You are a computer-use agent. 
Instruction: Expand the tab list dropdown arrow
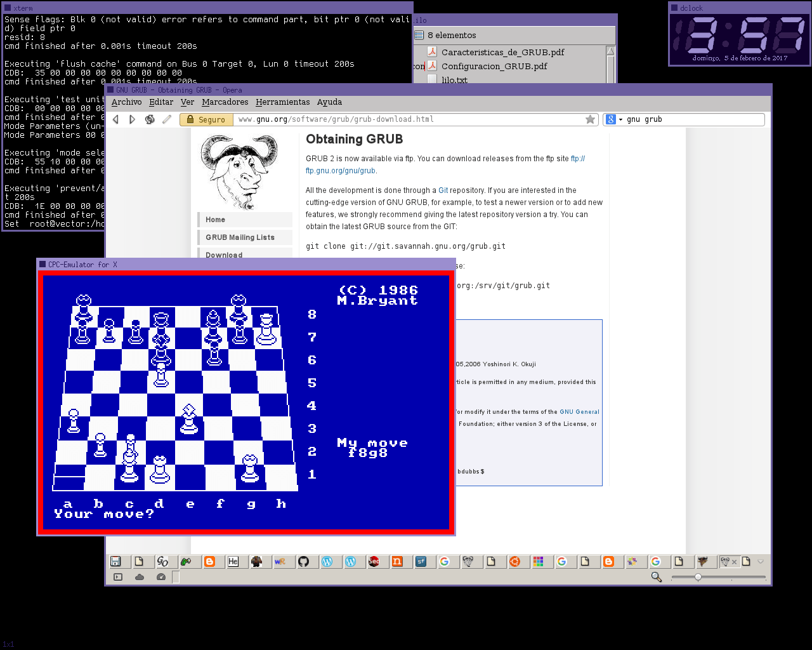point(761,562)
